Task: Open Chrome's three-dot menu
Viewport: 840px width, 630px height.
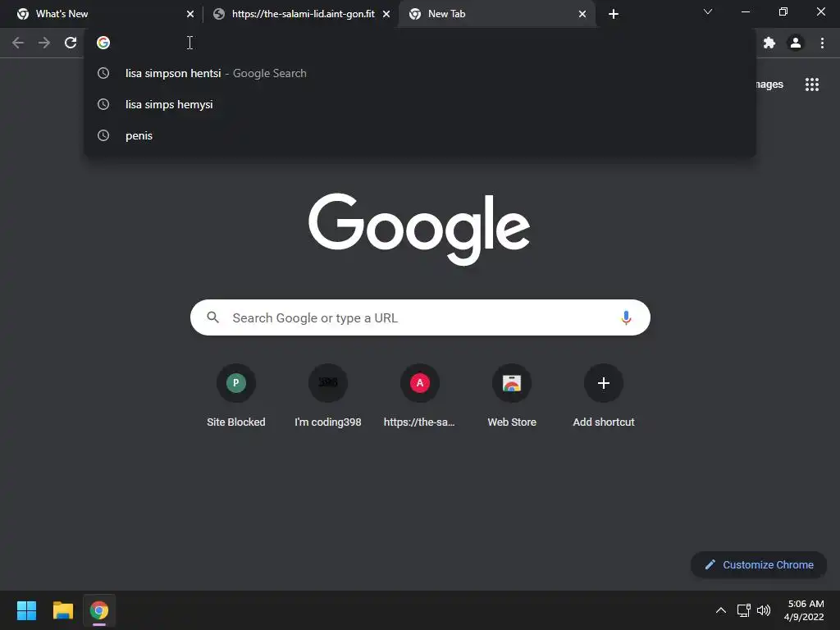Action: pyautogui.click(x=822, y=43)
